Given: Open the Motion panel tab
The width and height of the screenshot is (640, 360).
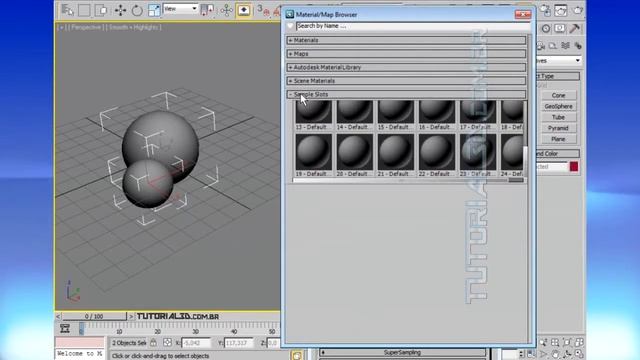Looking at the screenshot, I should [x=546, y=29].
